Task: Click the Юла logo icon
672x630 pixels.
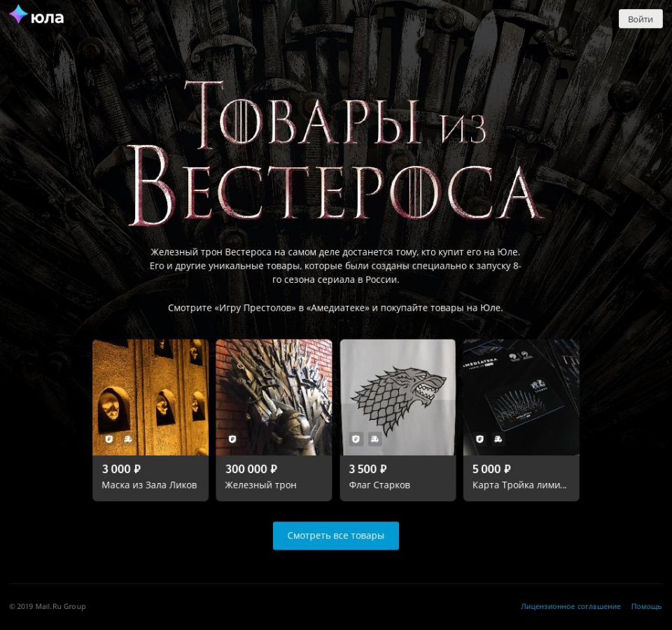Action: point(18,14)
